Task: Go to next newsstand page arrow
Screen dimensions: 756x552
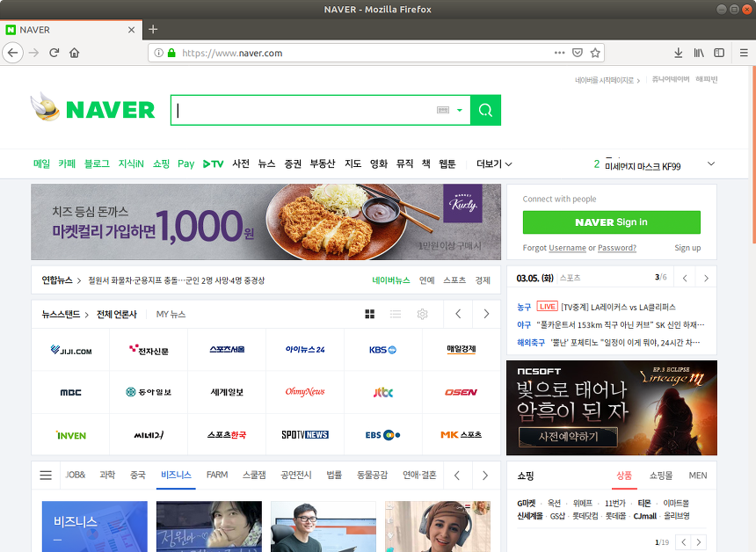Action: click(486, 315)
